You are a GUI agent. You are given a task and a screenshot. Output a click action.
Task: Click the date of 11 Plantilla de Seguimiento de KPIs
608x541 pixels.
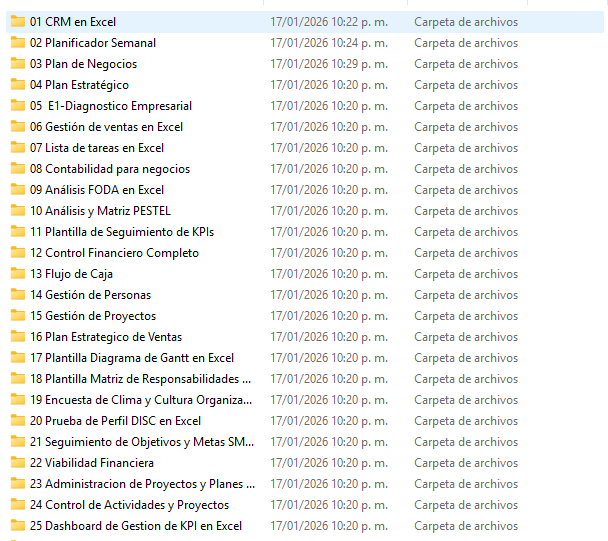(328, 232)
